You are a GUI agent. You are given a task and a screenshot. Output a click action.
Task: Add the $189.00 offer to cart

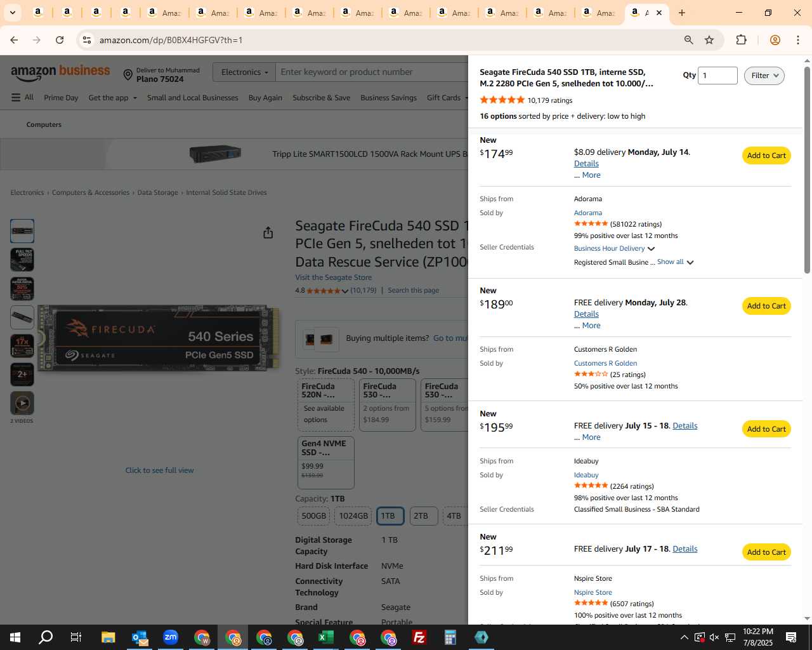[766, 306]
